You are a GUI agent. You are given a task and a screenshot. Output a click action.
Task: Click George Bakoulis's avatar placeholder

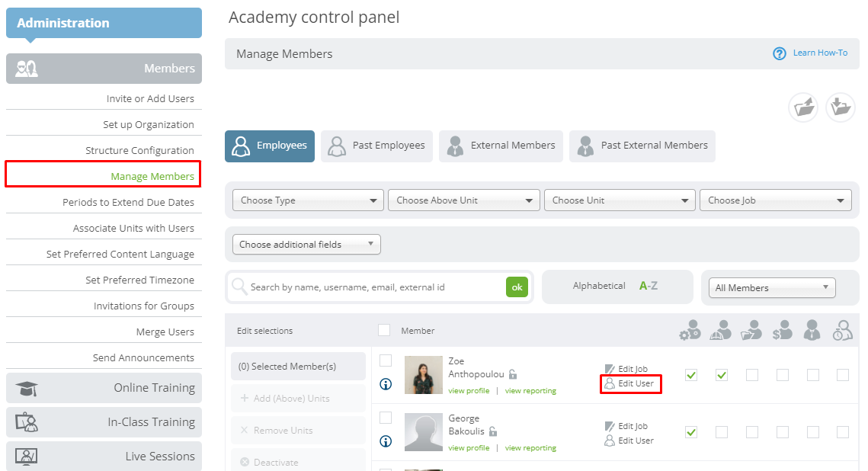click(x=424, y=431)
